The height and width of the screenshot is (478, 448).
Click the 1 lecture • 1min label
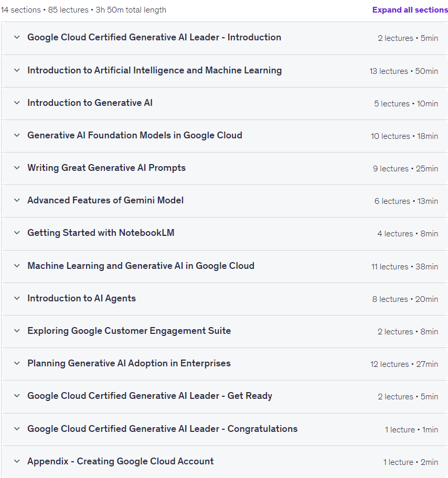pos(411,430)
